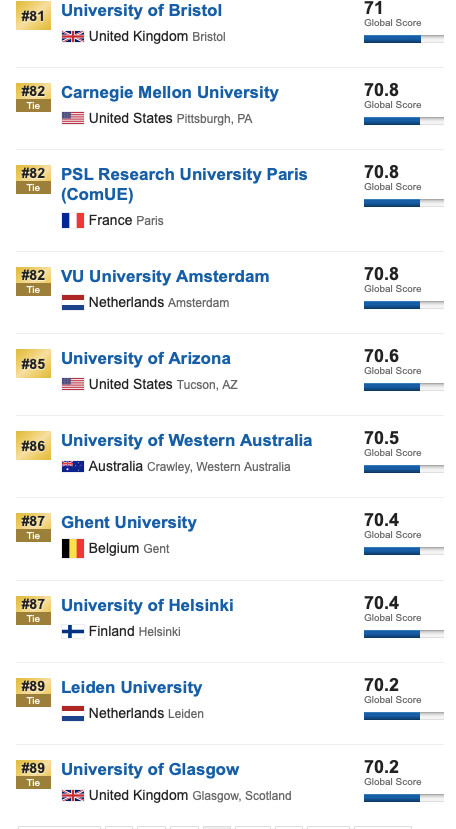This screenshot has width=456, height=829.
Task: Click the Australia flag icon
Action: pos(72,466)
